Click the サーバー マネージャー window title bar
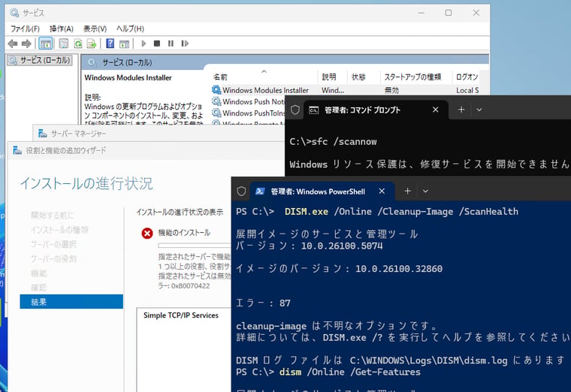The height and width of the screenshot is (392, 571). pyautogui.click(x=159, y=134)
